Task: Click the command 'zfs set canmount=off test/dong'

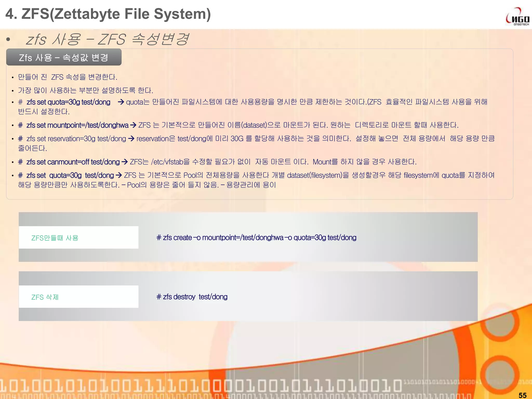Action: pos(73,162)
